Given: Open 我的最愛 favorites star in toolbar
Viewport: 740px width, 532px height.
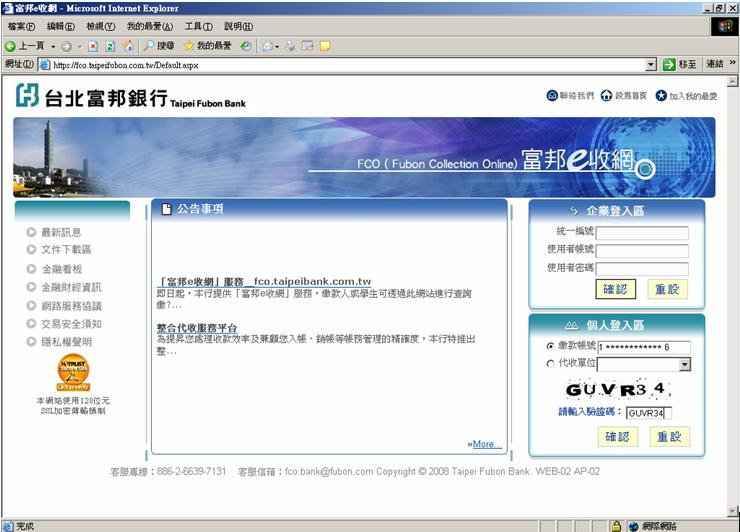Looking at the screenshot, I should click(208, 46).
